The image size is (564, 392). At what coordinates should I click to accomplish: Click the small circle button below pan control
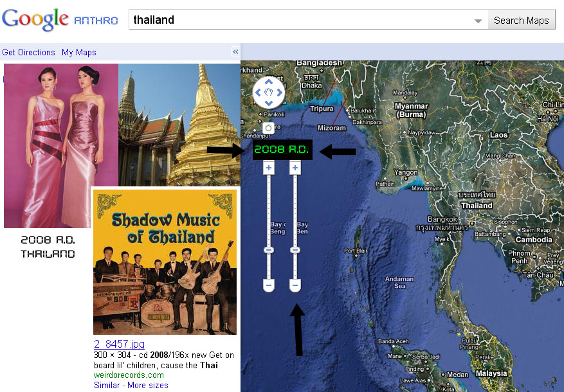tap(269, 127)
